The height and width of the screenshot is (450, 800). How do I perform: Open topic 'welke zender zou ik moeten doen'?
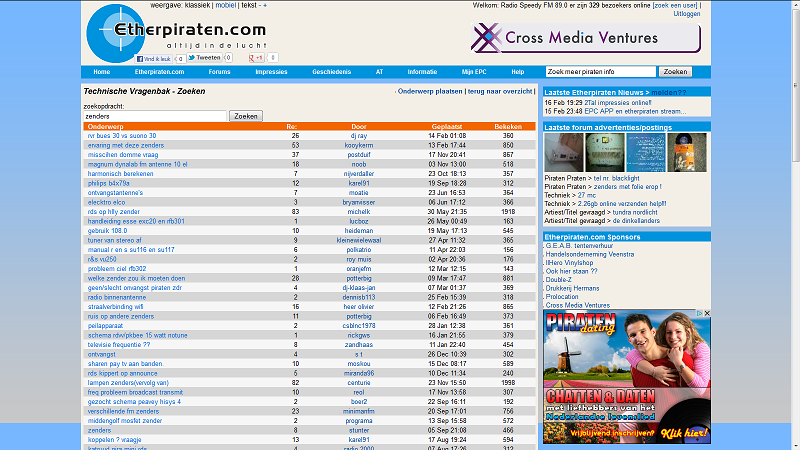136,279
